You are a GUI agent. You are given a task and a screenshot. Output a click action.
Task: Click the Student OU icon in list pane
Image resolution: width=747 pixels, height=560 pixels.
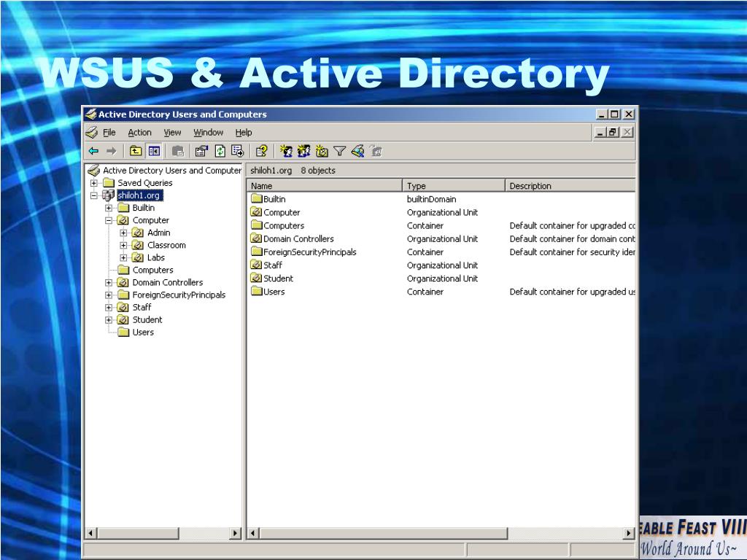(x=256, y=278)
